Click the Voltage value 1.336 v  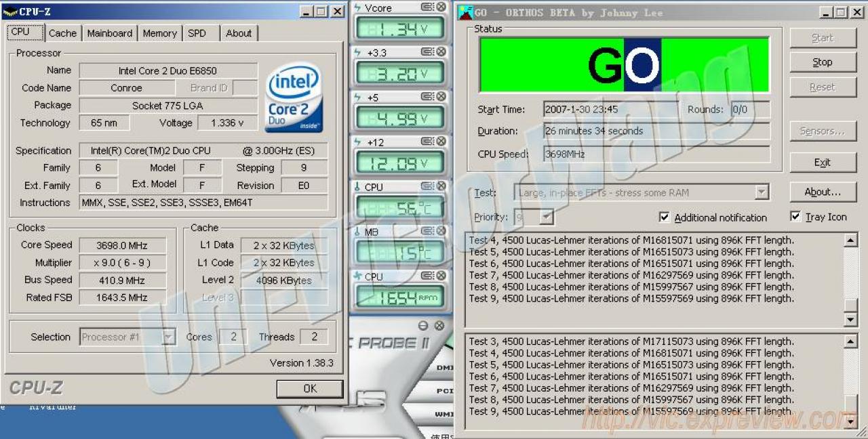coord(227,123)
